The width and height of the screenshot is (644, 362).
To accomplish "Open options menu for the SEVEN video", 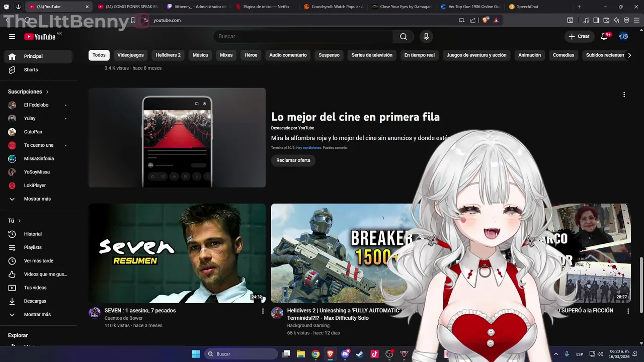I will (263, 311).
